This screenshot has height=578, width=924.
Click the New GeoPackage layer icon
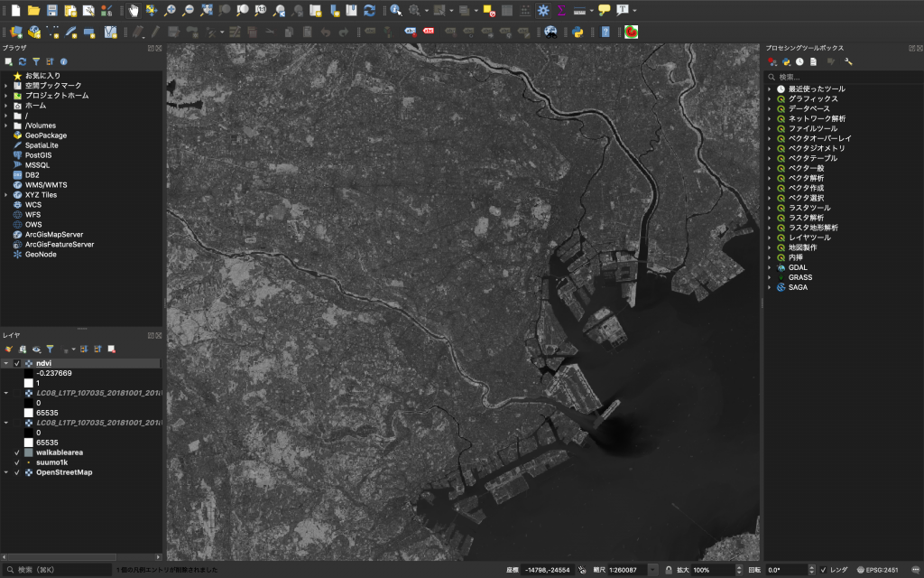[34, 32]
